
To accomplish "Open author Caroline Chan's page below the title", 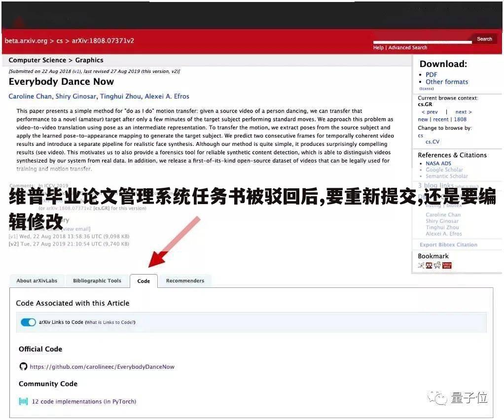I will click(30, 97).
